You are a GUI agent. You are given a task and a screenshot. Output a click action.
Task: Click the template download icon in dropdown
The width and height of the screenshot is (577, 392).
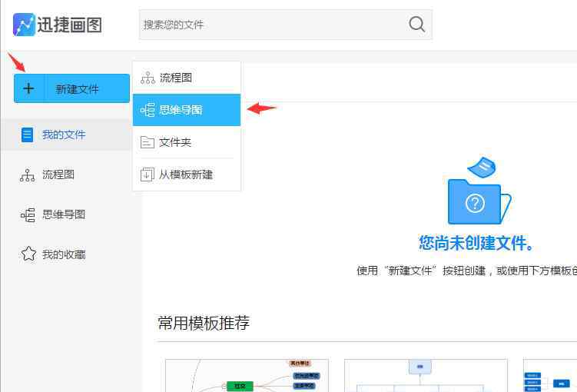(148, 174)
